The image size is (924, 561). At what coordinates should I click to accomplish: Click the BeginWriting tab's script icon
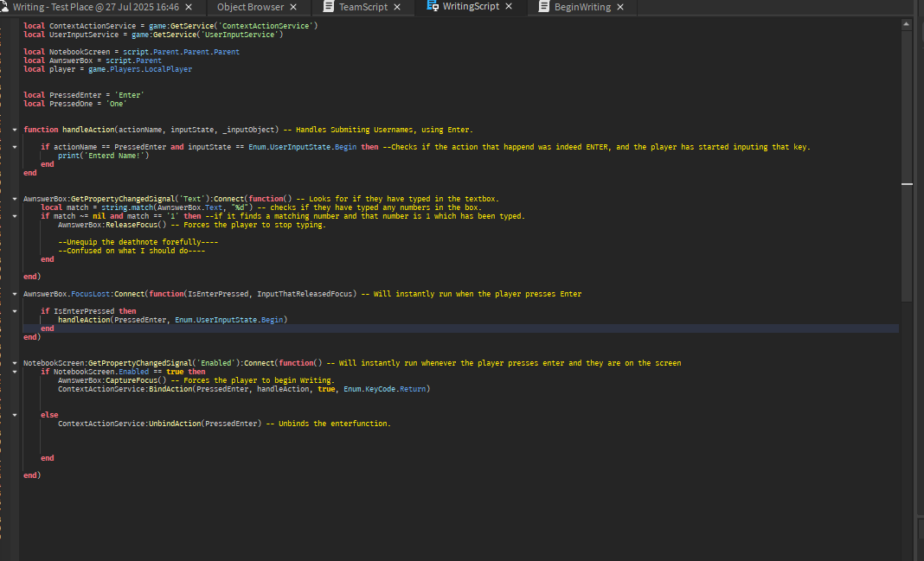point(543,7)
